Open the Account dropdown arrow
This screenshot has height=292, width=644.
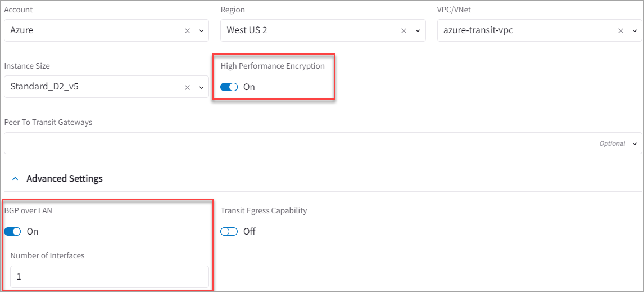point(201,31)
